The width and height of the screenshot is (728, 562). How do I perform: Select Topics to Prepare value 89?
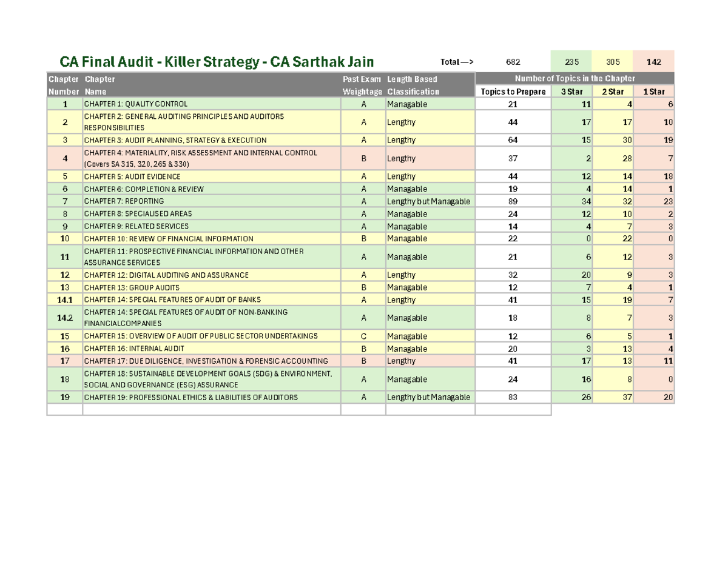coord(513,201)
